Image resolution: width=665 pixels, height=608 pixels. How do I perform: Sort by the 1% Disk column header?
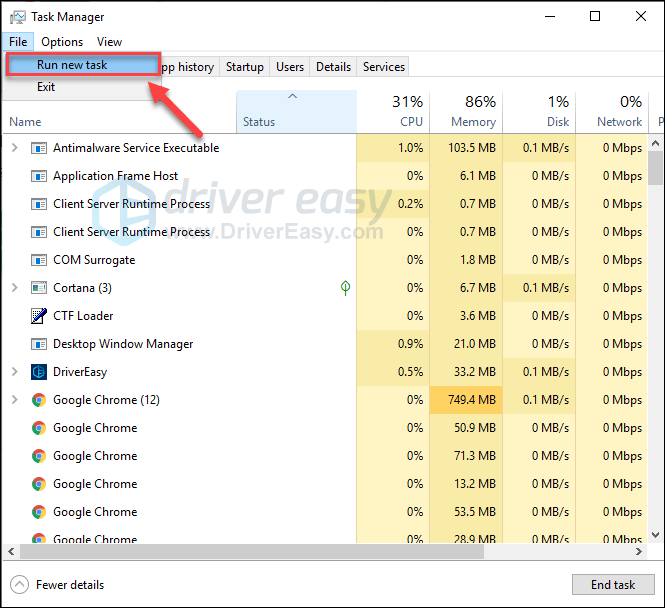click(539, 112)
